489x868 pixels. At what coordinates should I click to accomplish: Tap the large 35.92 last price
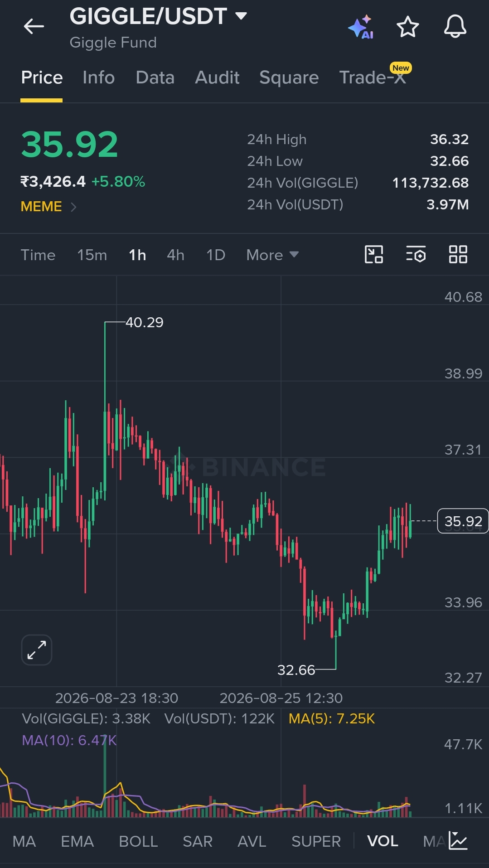(69, 145)
